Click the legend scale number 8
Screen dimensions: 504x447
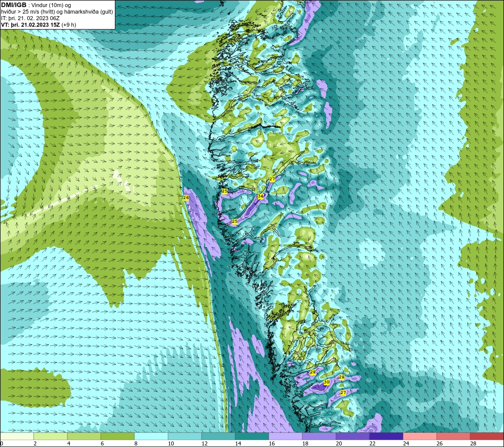[136, 443]
